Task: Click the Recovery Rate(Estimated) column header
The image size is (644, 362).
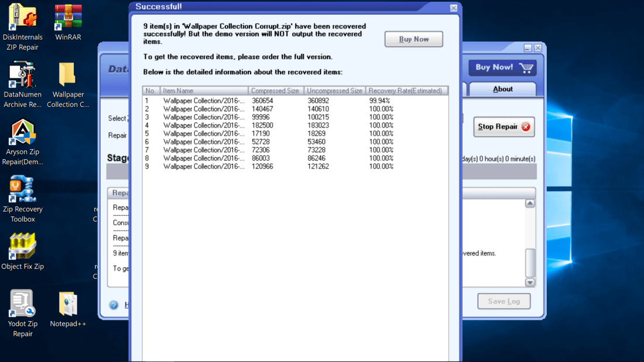Action: (x=406, y=91)
